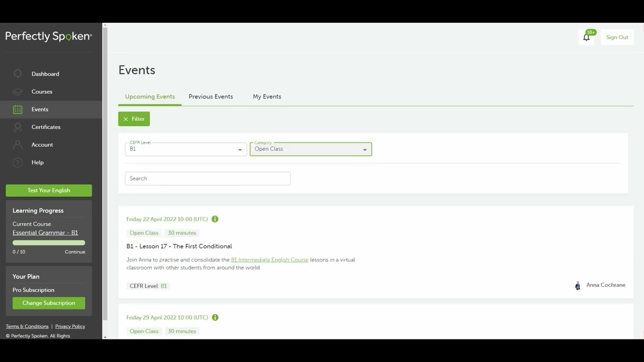Click Change Subscription button

point(49,303)
